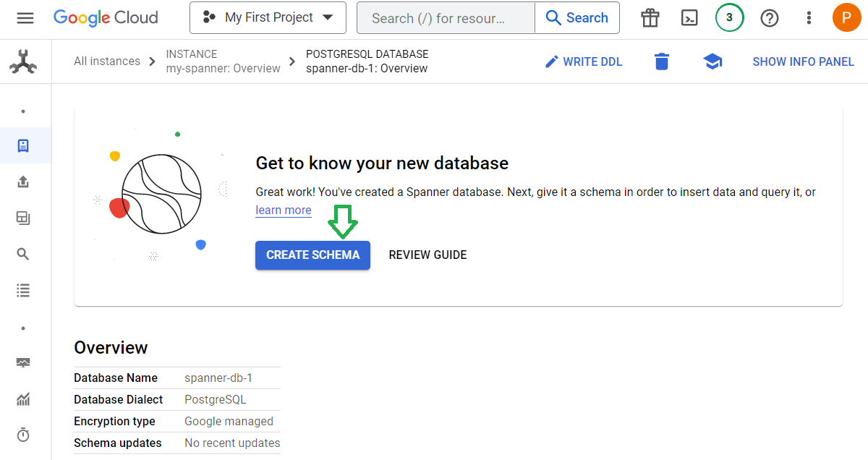Click the Encryption type label
868x460 pixels.
point(114,421)
